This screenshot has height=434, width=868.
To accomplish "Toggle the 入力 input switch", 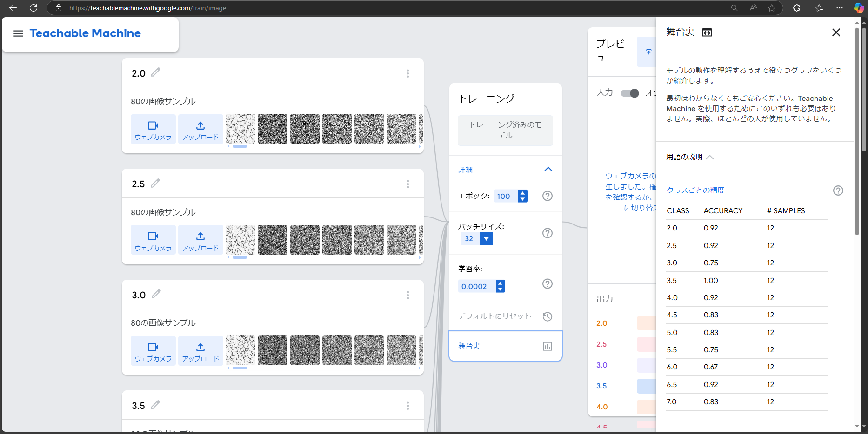I will click(x=630, y=93).
